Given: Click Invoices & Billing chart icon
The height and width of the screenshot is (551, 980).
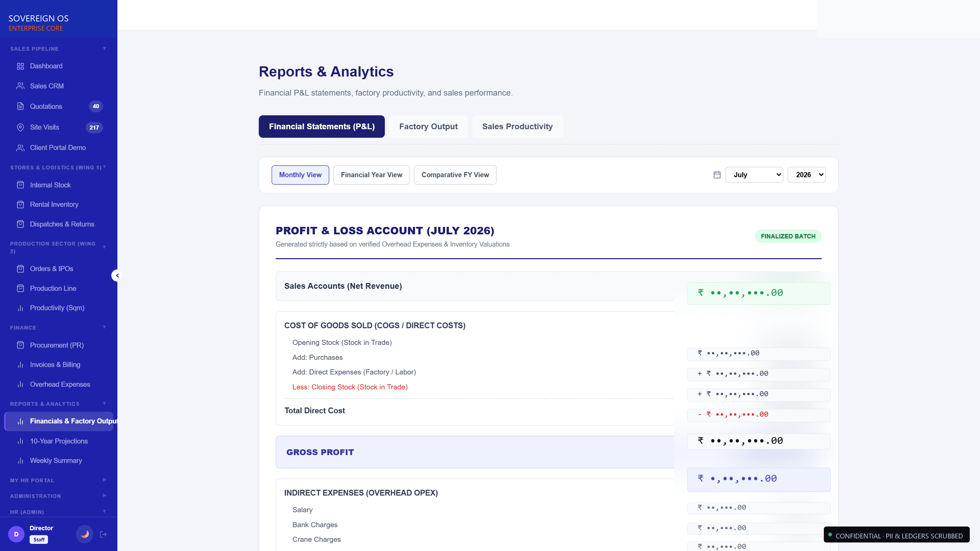Looking at the screenshot, I should [20, 365].
